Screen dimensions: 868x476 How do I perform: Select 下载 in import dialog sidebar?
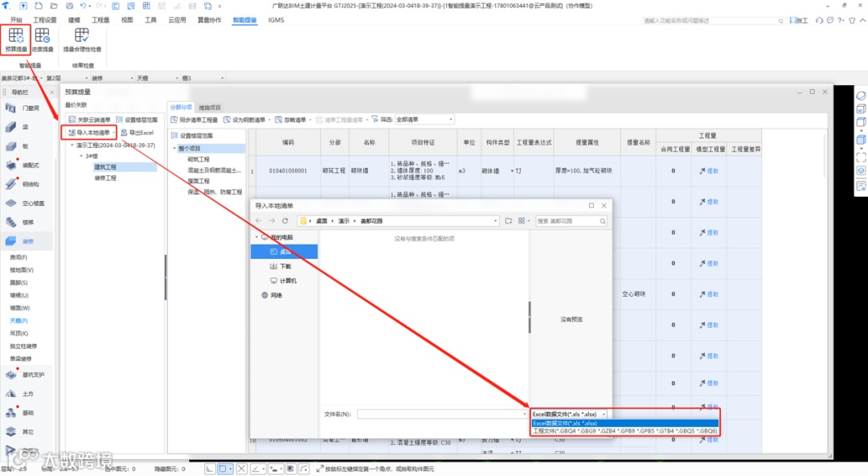[285, 266]
